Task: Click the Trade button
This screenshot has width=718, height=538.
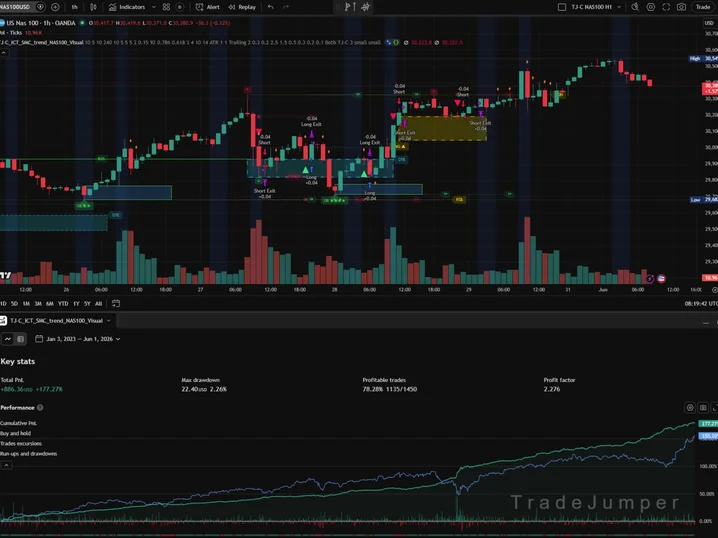Action: [703, 7]
